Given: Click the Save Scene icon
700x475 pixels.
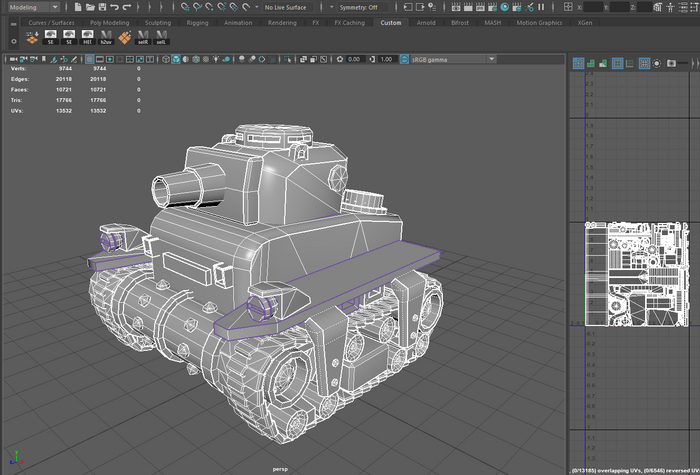Looking at the screenshot, I should 101,7.
